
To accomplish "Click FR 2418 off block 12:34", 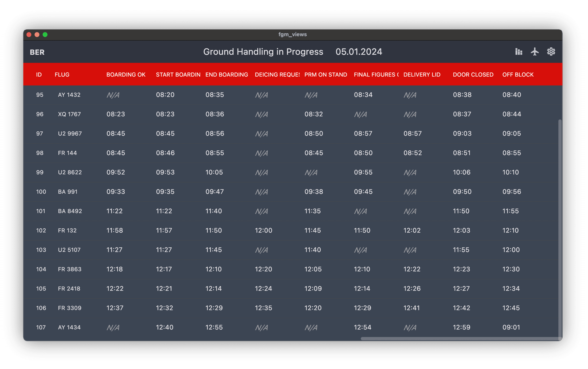I will tap(511, 288).
